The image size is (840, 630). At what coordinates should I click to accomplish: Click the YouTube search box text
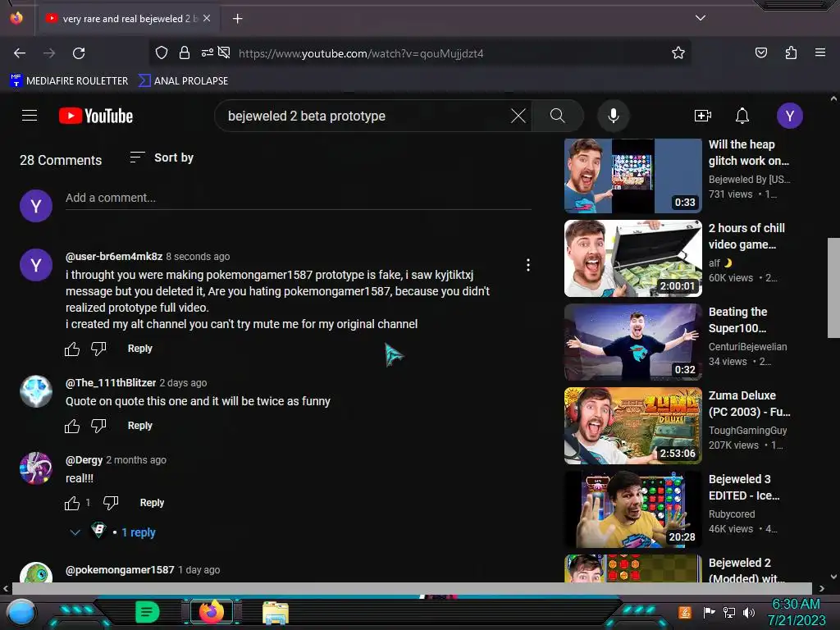click(x=307, y=116)
